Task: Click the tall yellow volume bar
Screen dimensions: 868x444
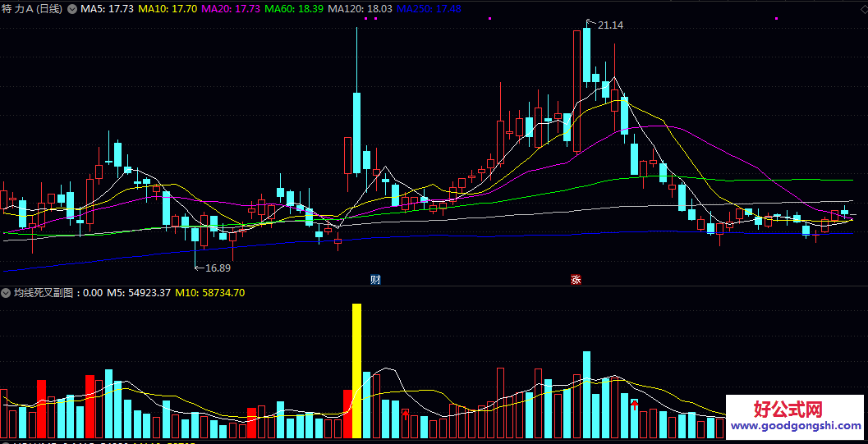Action: pyautogui.click(x=356, y=370)
